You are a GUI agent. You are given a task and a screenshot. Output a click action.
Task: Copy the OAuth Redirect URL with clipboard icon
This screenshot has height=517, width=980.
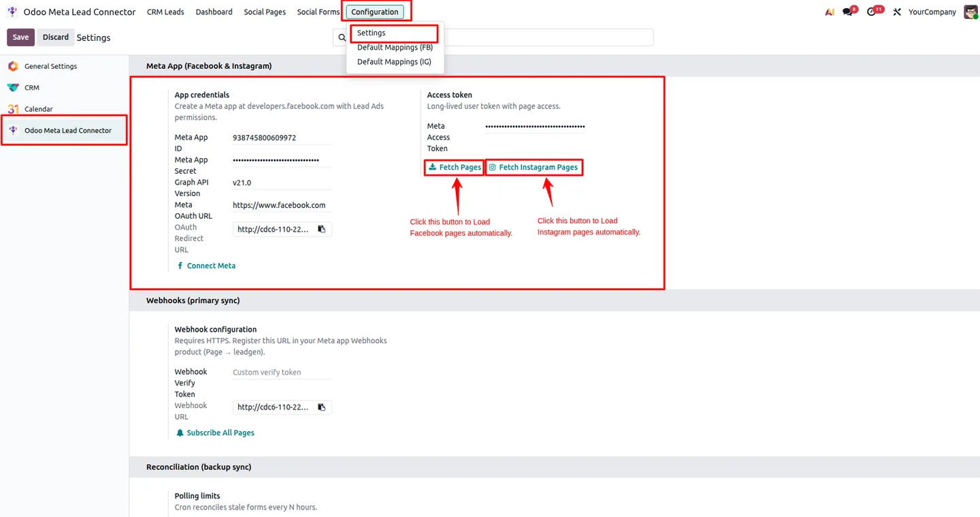pos(322,230)
